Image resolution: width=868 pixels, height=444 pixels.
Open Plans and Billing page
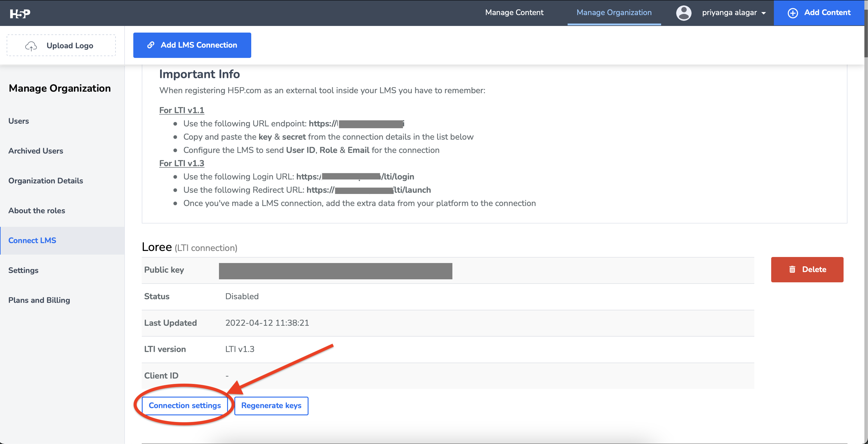pos(39,300)
